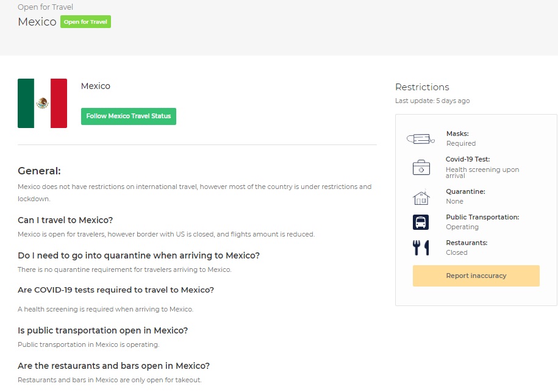Click the quarantine house icon
This screenshot has height=392, width=558.
click(x=421, y=197)
